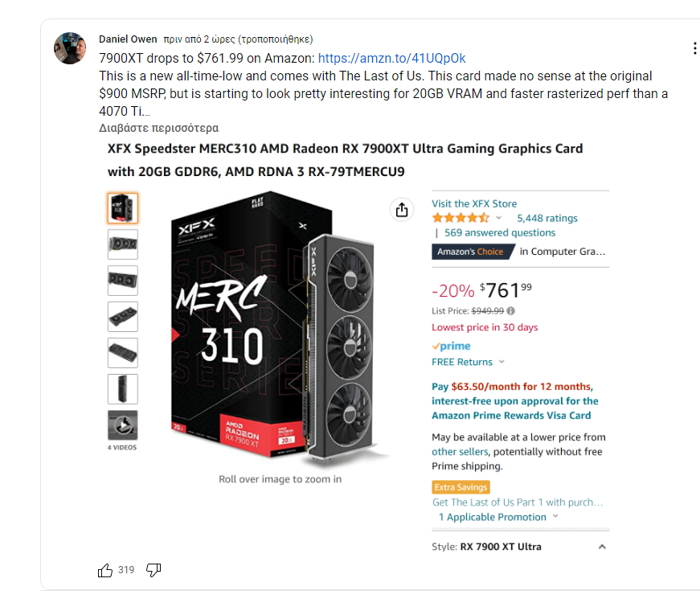Like the post with thumbs-up icon
Viewport: 700px width, 603px height.
[x=105, y=570]
